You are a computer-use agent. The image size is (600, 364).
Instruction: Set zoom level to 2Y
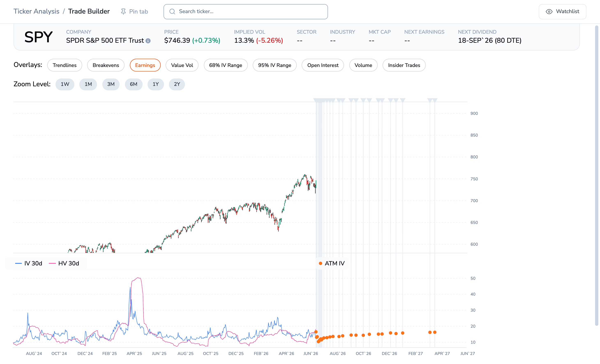(177, 84)
